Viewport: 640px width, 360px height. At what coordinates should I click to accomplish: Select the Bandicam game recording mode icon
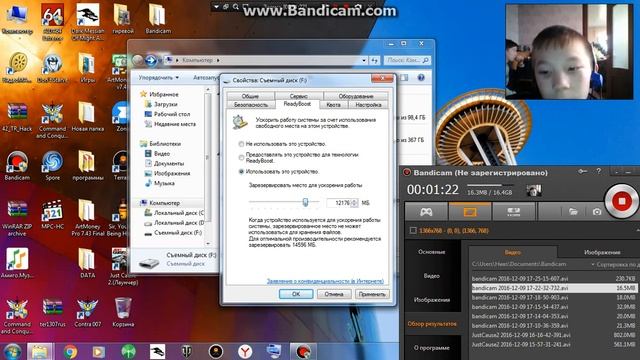pyautogui.click(x=426, y=212)
